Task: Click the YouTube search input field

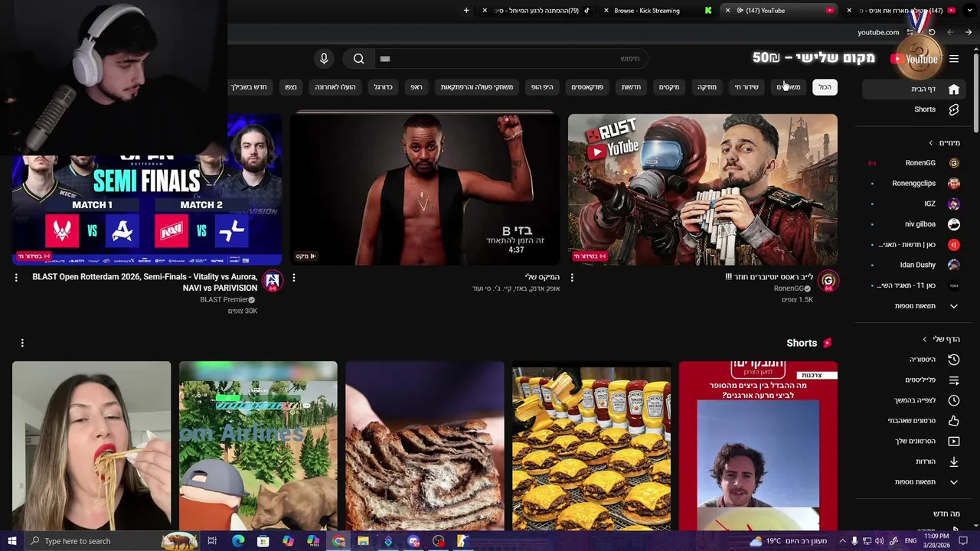Action: coord(510,59)
